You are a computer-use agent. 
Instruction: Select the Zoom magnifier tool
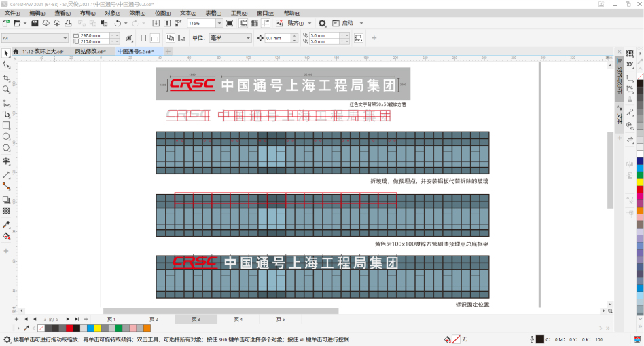click(x=6, y=90)
